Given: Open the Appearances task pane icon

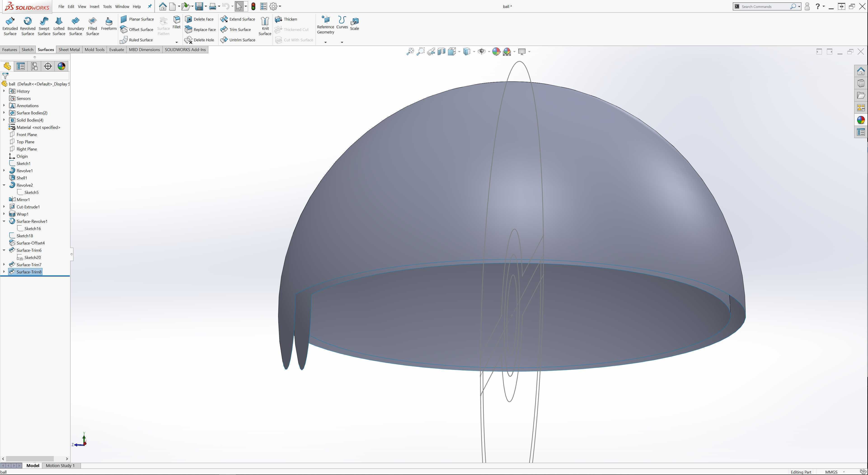Looking at the screenshot, I should [x=861, y=120].
